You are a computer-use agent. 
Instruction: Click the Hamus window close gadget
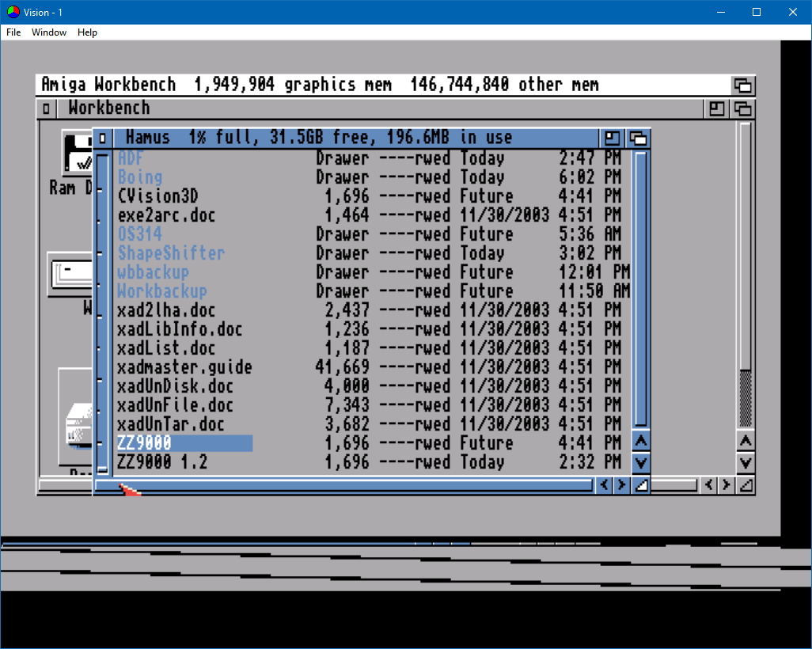point(103,139)
